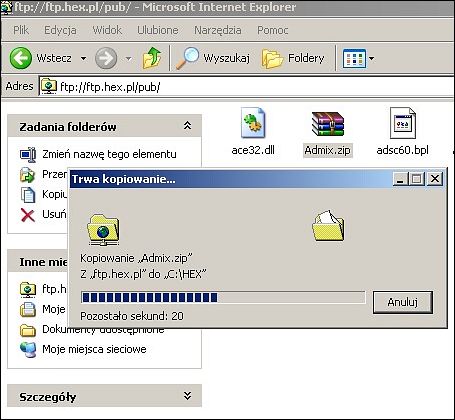Collapse the Zadania folderów panel
The image size is (455, 420).
point(187,126)
